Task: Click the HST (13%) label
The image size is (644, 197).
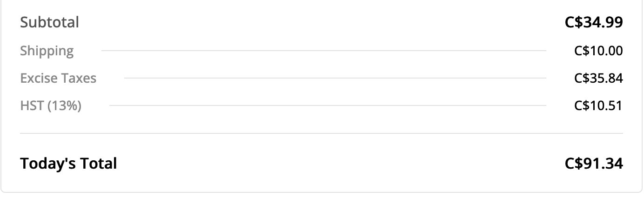Action: coord(51,106)
